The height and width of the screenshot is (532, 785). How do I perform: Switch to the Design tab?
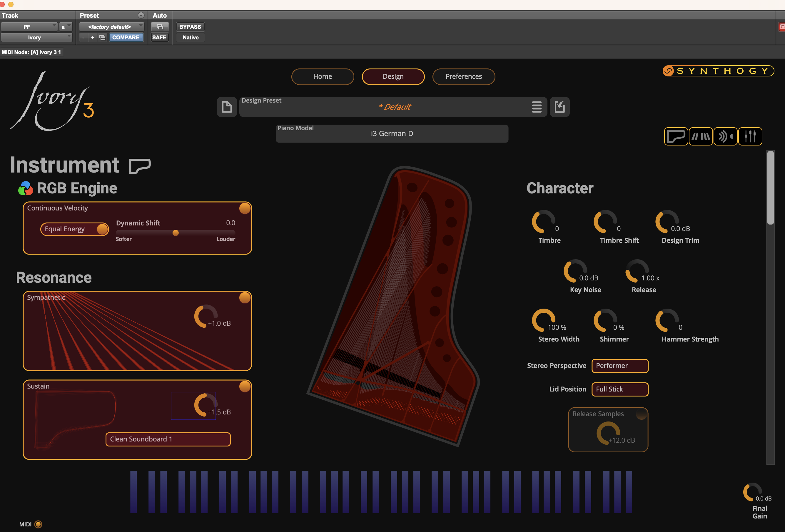(x=393, y=77)
